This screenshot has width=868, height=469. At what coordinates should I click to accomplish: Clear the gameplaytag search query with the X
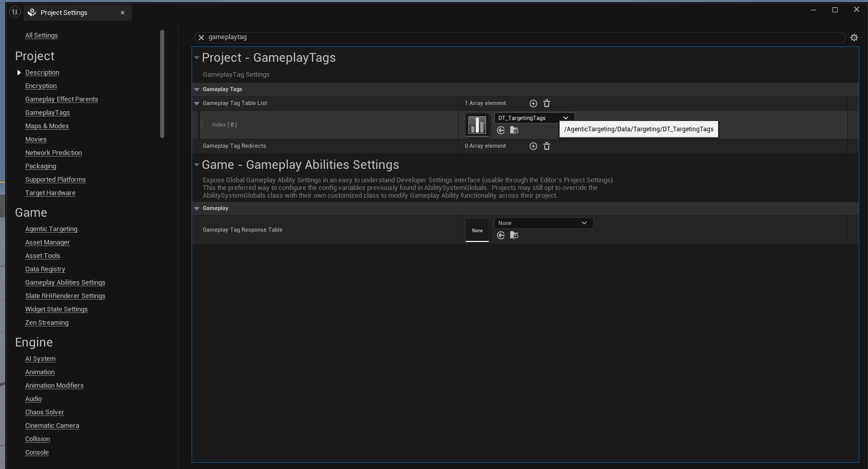(x=201, y=37)
